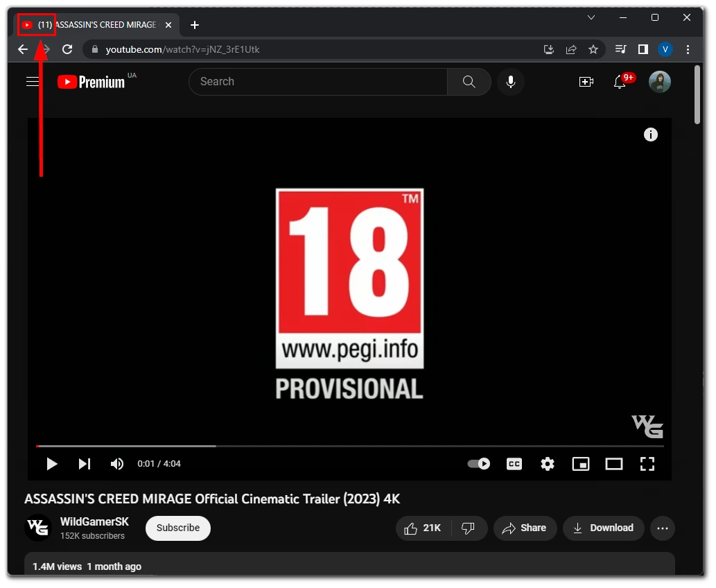Go to YouTube Premium home logo
Screen dimensions: 716x588
click(x=91, y=82)
